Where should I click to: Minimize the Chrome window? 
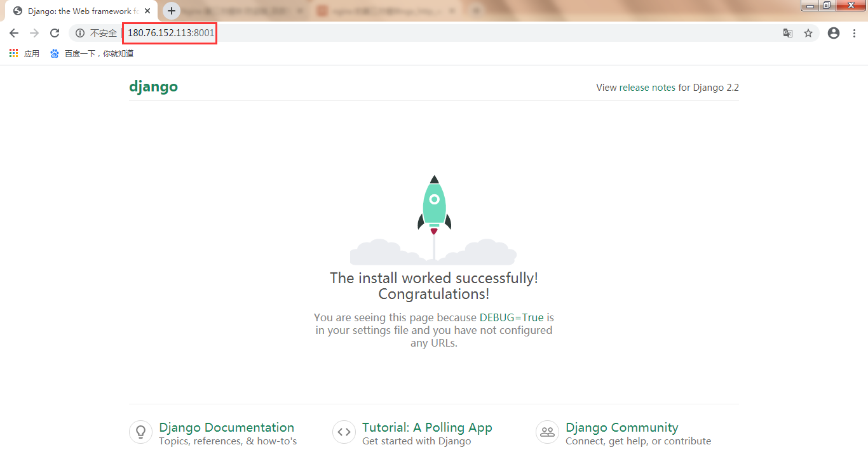click(810, 5)
